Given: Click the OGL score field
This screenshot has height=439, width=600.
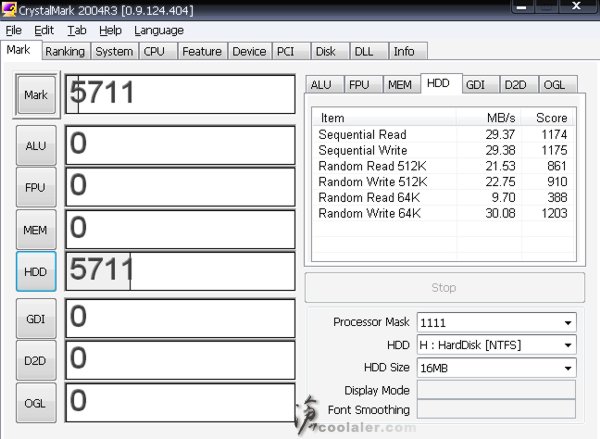Looking at the screenshot, I should coord(181,403).
